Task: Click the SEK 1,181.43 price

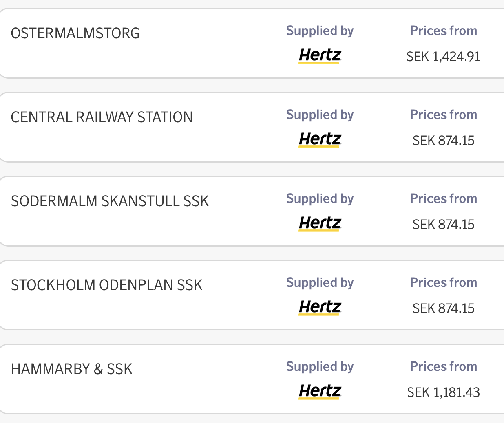Action: [443, 392]
